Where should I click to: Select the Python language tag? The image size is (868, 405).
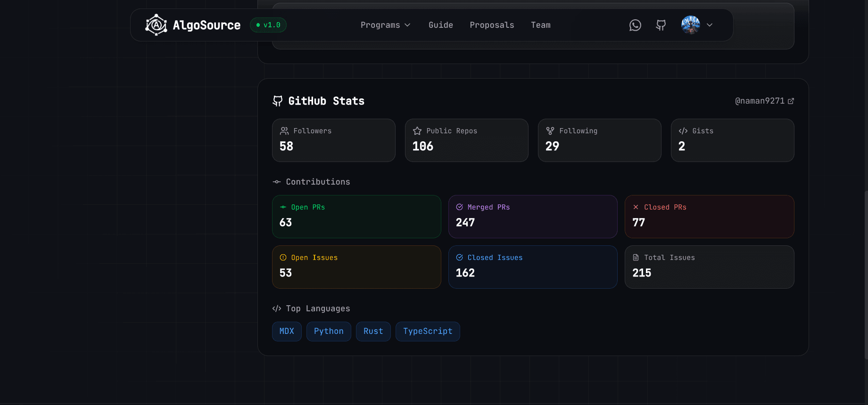pos(329,332)
